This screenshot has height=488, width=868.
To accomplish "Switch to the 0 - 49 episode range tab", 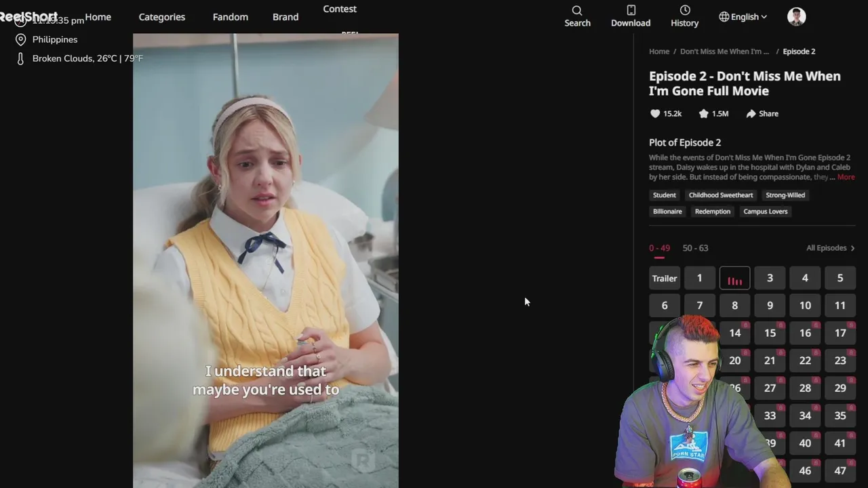I will click(x=659, y=248).
